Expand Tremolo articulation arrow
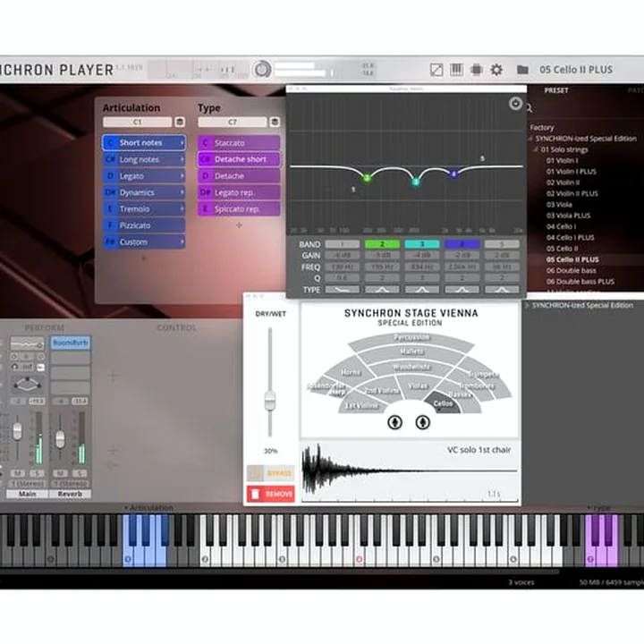The height and width of the screenshot is (644, 644). (182, 208)
